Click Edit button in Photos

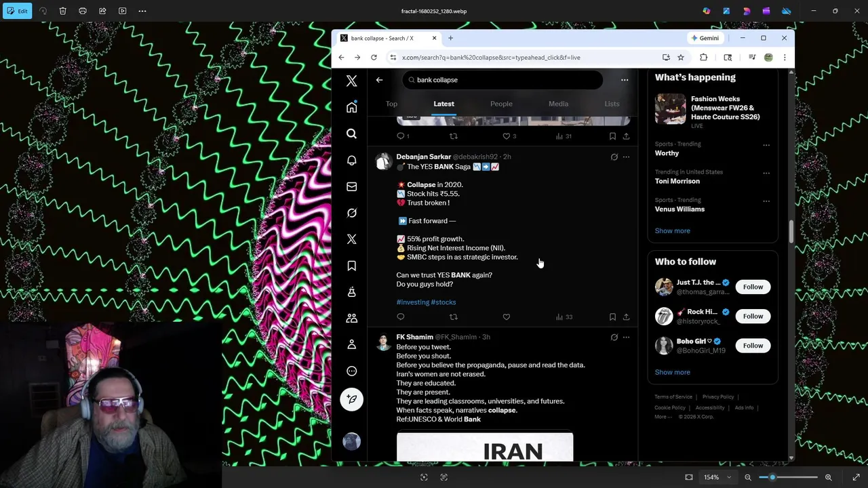point(17,11)
